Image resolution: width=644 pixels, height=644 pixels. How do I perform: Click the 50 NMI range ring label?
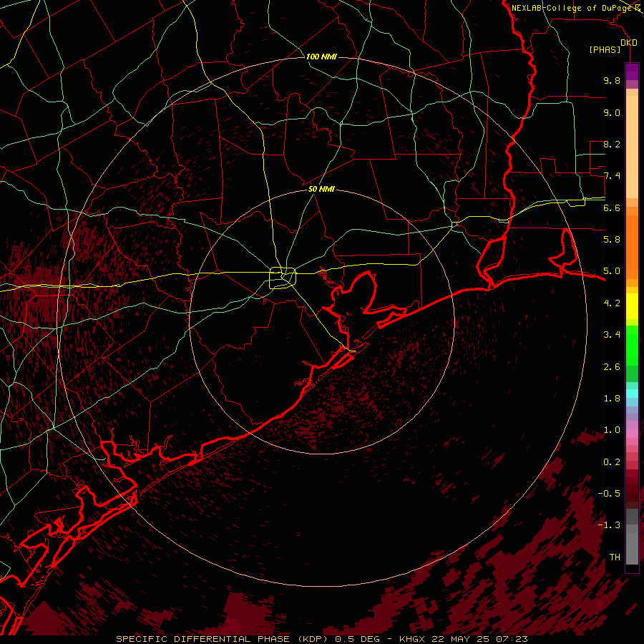(x=321, y=189)
